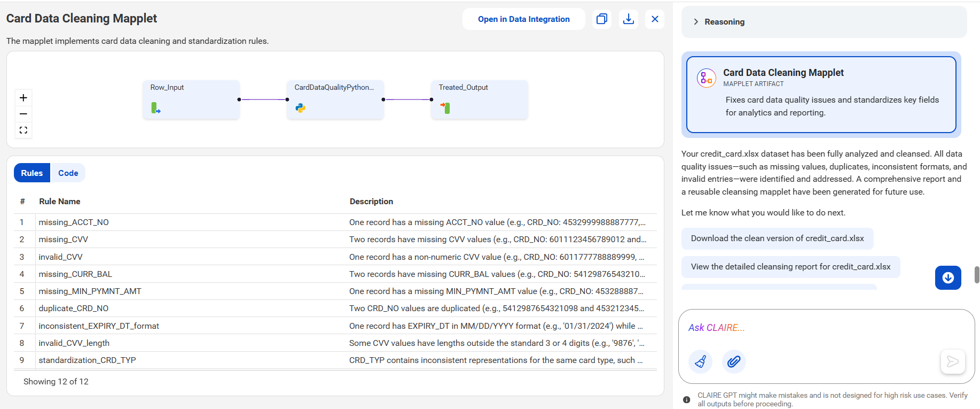This screenshot has width=980, height=409.
Task: Select the missing_ACCT_NO rule row
Action: (335, 222)
